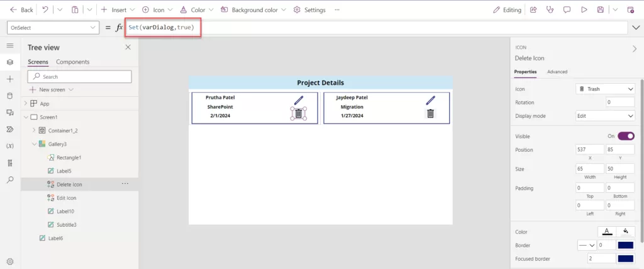Collapse the Gallery3 tree node
The image size is (644, 269).
pos(34,144)
